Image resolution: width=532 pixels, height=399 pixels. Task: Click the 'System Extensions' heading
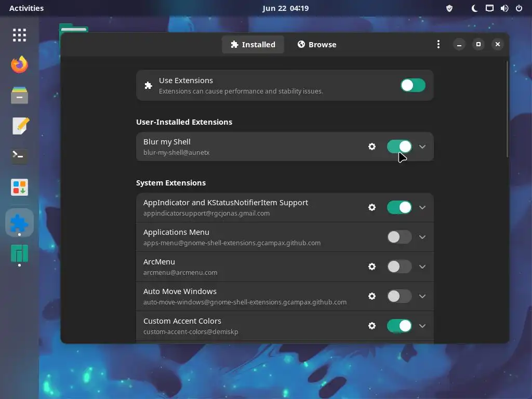[x=171, y=183]
